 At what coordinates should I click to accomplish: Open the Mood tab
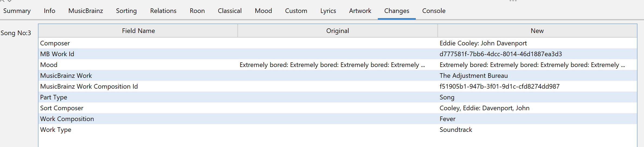coord(263,11)
